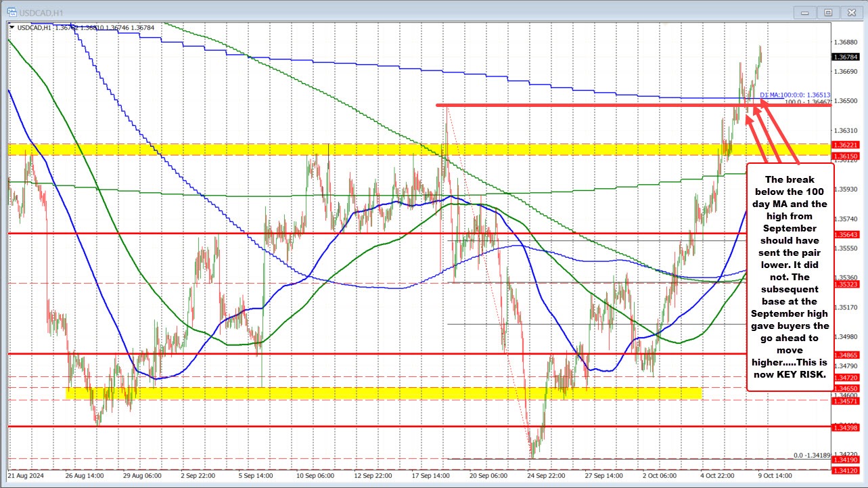Click the 1.34571 red axis marker

tap(846, 401)
